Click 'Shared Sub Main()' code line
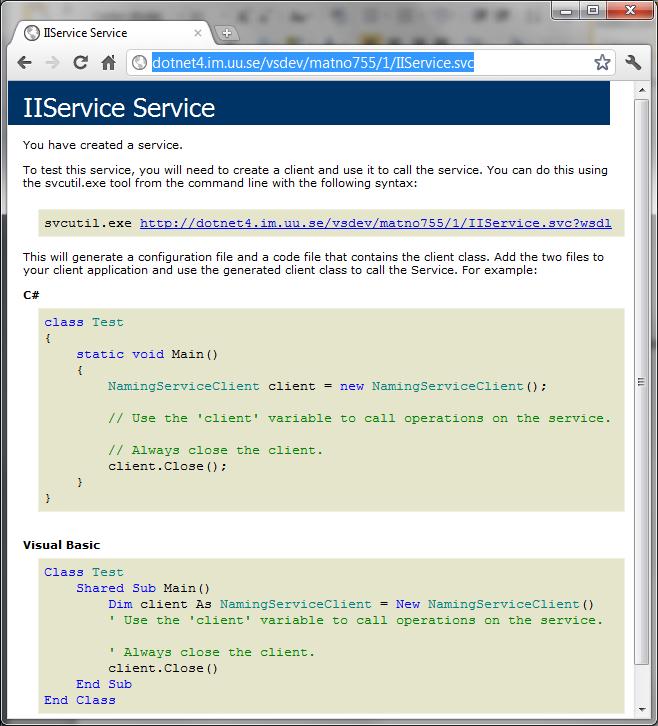The image size is (658, 726). click(143, 588)
